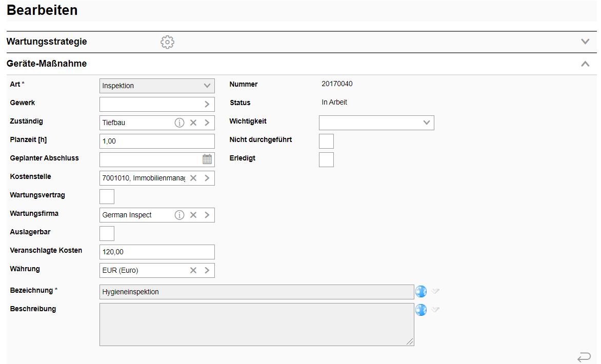Click the return arrow at bottom right
Image resolution: width=601 pixels, height=364 pixels.
(x=584, y=357)
